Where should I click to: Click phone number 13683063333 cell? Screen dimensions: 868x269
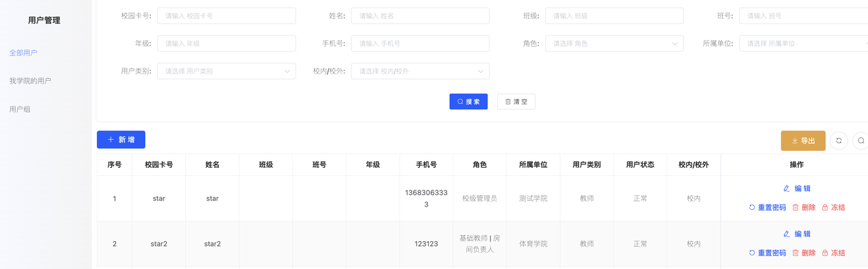coord(427,198)
